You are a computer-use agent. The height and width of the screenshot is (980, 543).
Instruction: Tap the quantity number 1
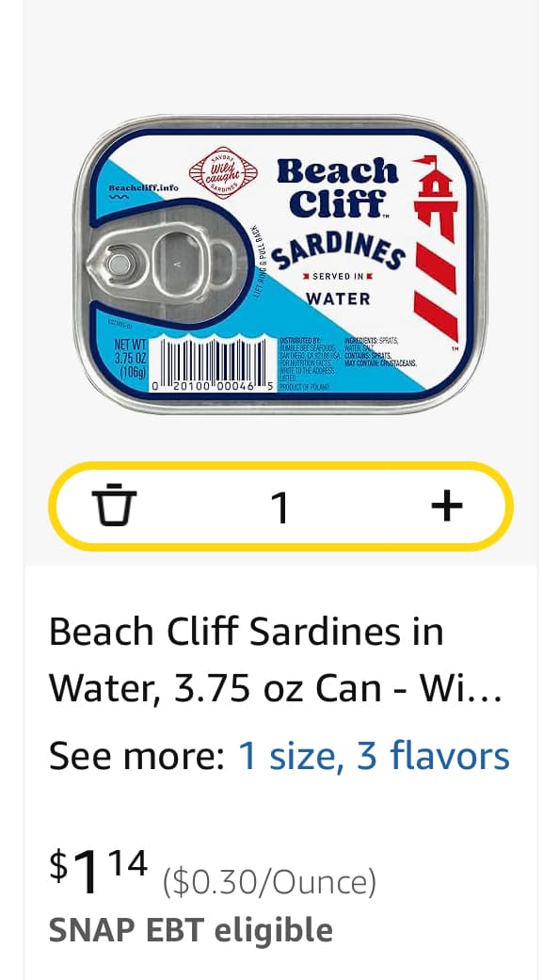pos(281,507)
